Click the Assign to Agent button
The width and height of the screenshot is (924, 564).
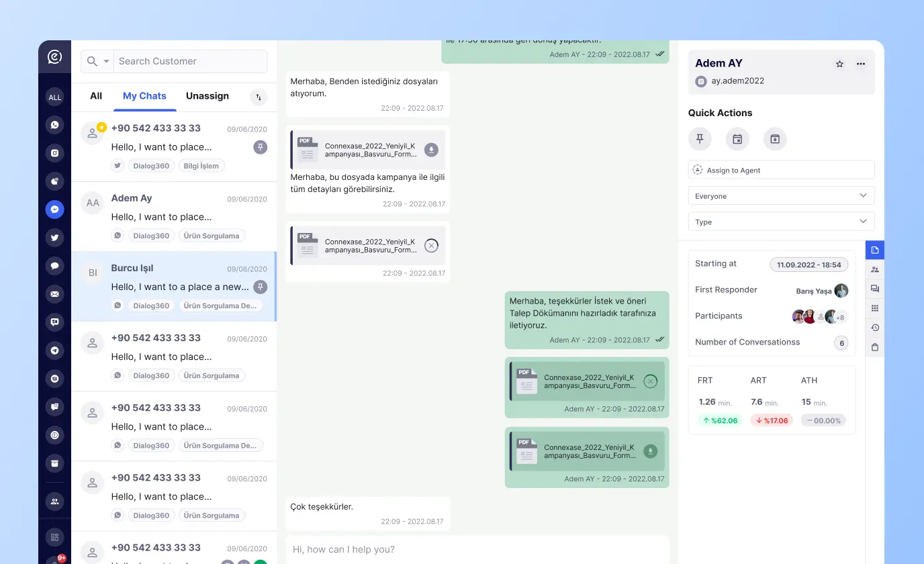click(781, 170)
